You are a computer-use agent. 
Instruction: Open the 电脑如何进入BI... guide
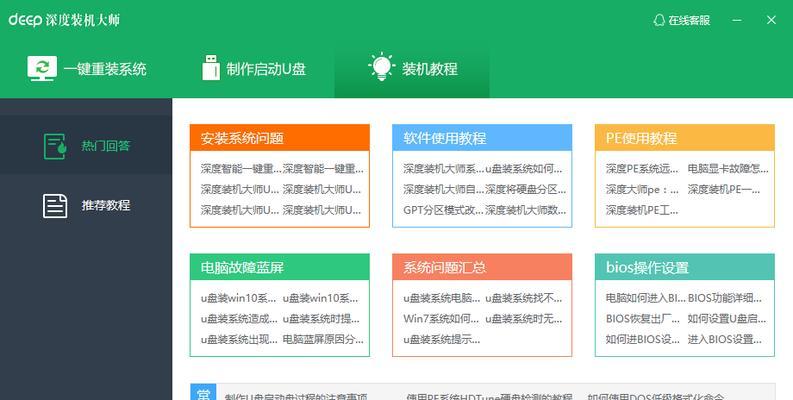point(645,298)
